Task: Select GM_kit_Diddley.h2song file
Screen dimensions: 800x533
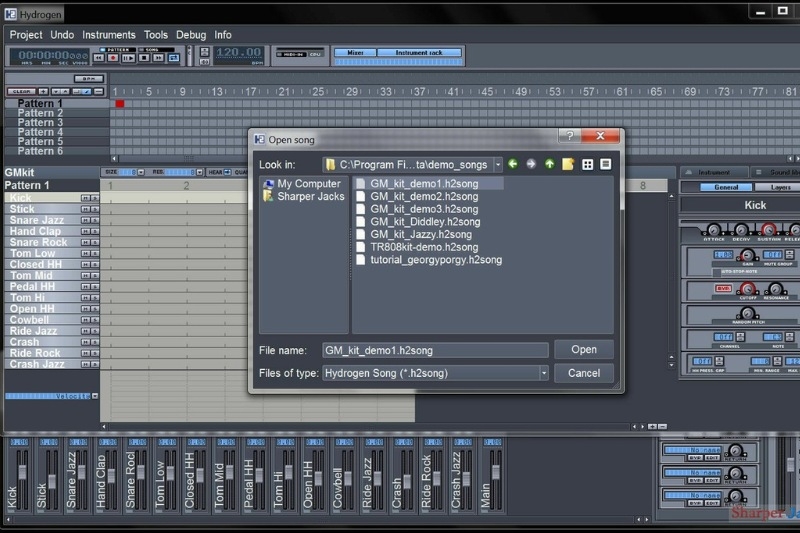Action: 418,222
